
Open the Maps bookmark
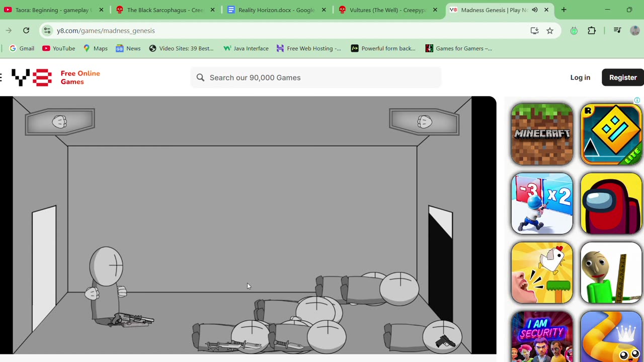96,48
